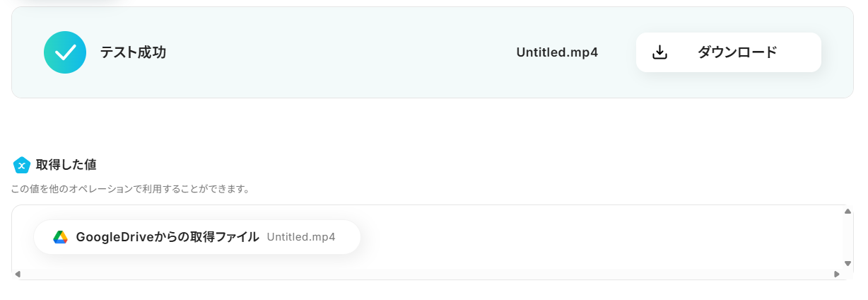The image size is (868, 300).
Task: Click the horizontal scrollbar right arrow
Action: pyautogui.click(x=837, y=274)
